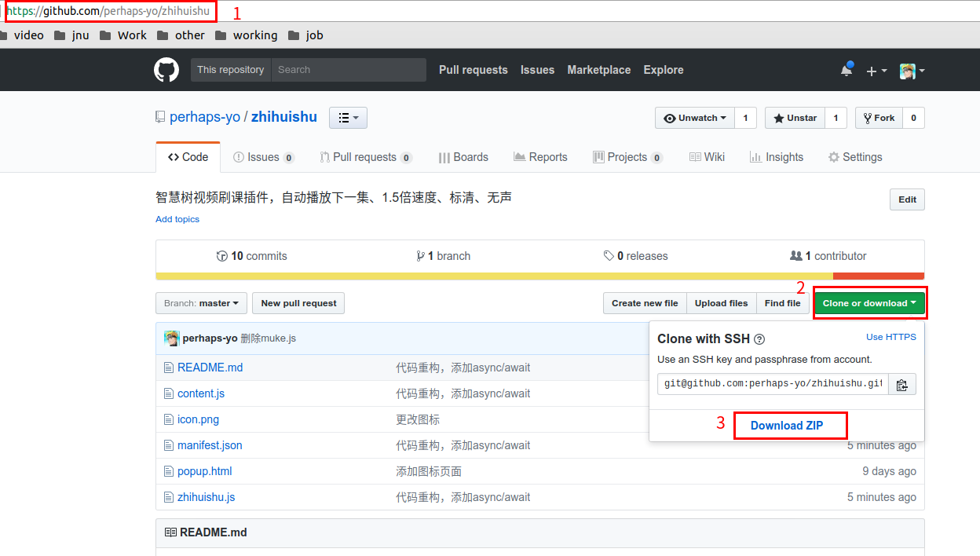The width and height of the screenshot is (980, 556).
Task: Click the icon.png file icon
Action: tap(168, 419)
